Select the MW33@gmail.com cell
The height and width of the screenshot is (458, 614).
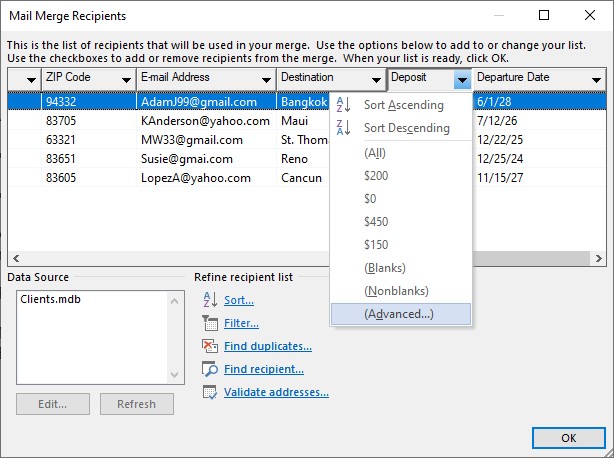(206, 140)
